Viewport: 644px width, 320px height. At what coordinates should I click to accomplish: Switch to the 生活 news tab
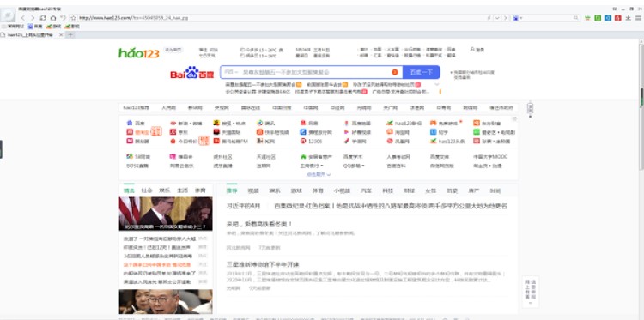182,190
